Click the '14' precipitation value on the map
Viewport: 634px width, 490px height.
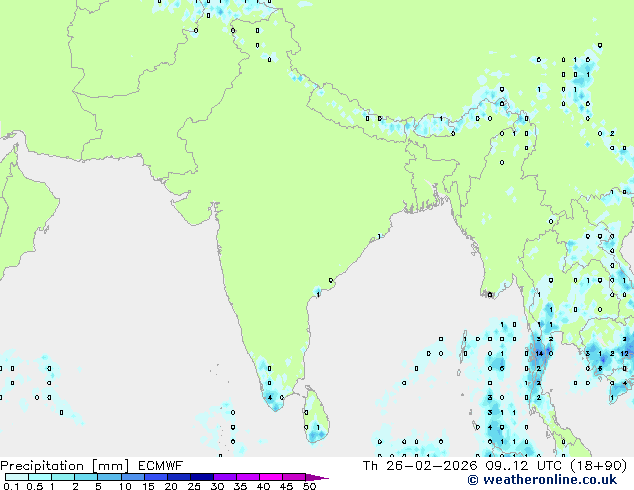point(539,354)
